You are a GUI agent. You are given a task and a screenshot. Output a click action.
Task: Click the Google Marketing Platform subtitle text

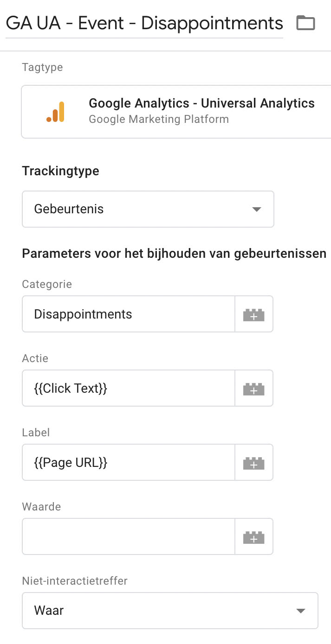coord(159,119)
